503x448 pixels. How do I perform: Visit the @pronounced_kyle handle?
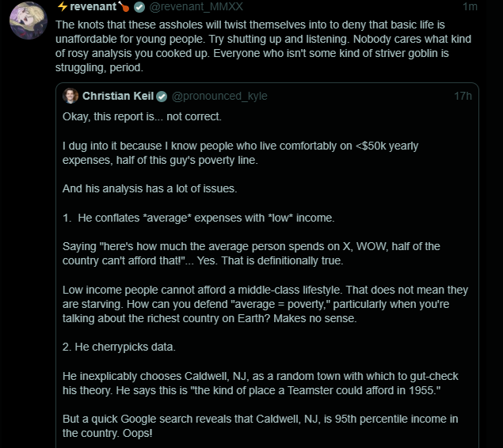(219, 96)
